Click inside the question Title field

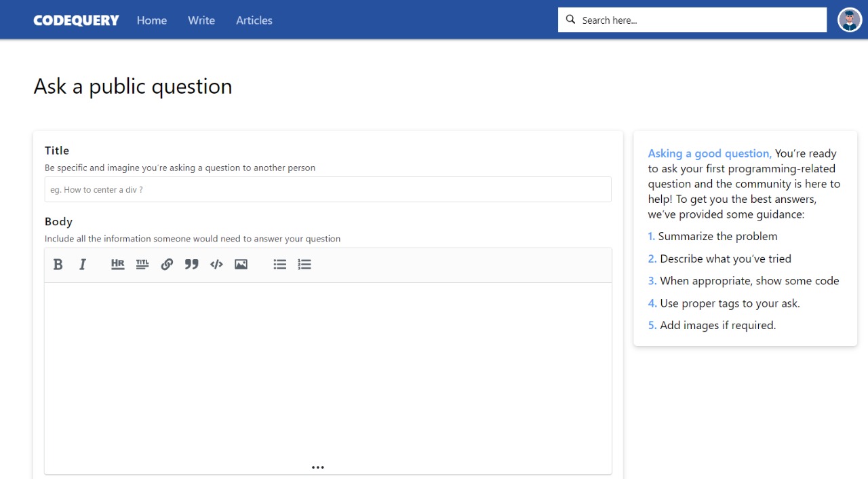pyautogui.click(x=328, y=189)
